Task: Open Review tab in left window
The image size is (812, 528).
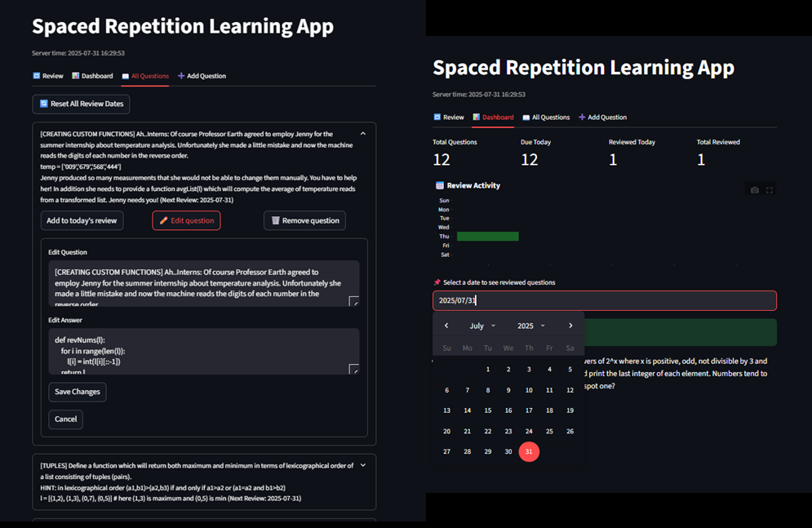Action: pyautogui.click(x=47, y=76)
